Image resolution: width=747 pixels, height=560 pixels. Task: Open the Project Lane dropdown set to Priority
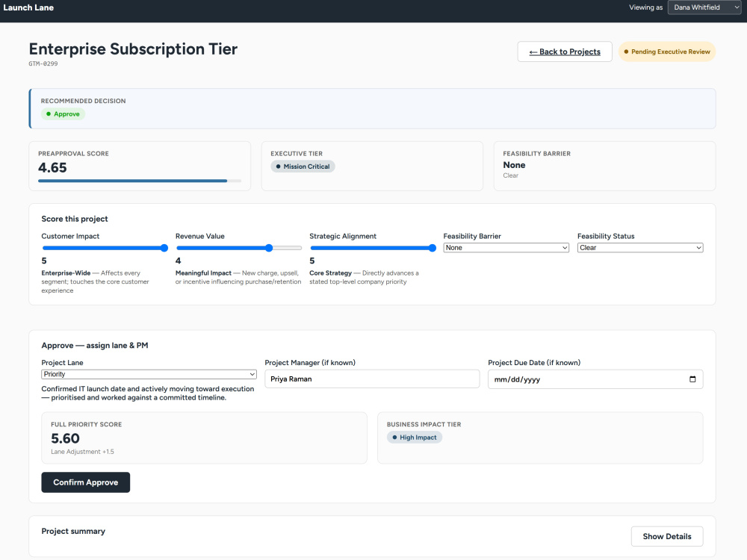coord(149,374)
